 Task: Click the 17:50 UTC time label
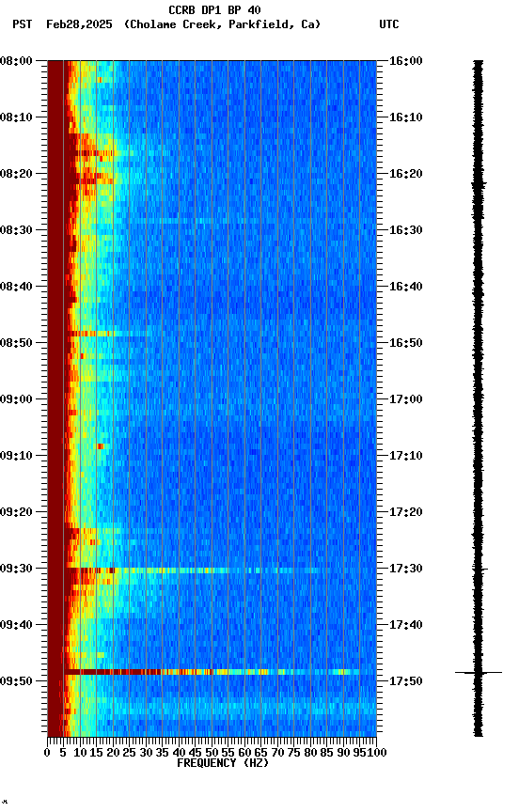405,681
